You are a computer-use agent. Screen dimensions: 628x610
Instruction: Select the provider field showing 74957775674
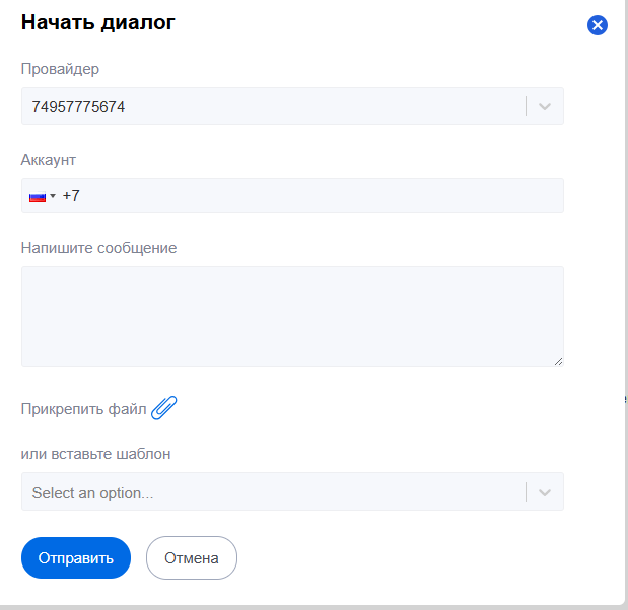point(270,106)
